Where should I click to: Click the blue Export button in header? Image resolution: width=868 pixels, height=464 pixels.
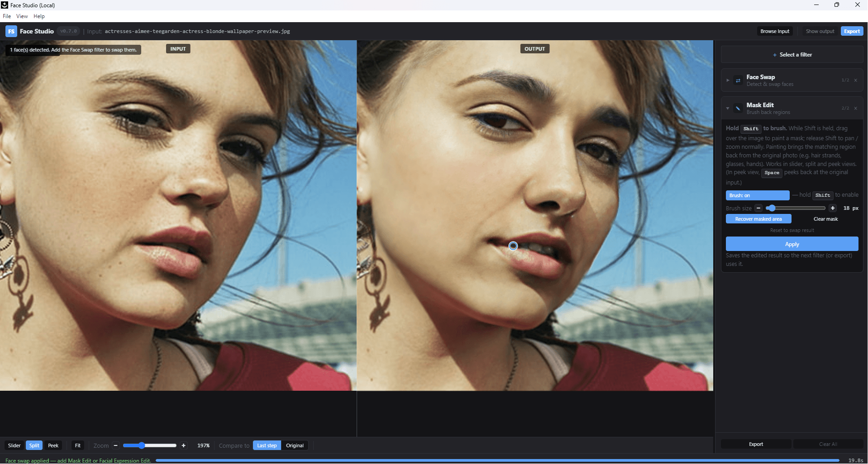tap(852, 31)
